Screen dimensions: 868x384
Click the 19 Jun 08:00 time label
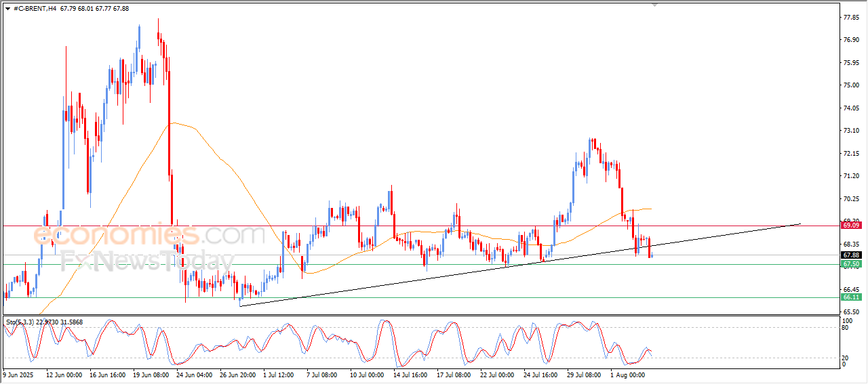[x=151, y=374]
